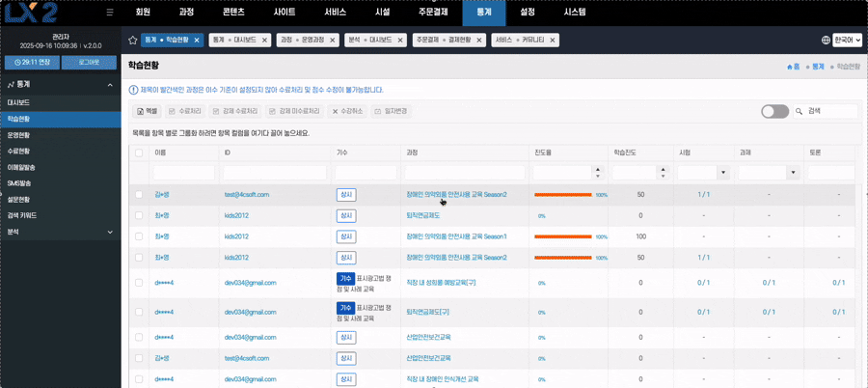868x388 pixels.
Task: Check the select-all checkbox in table header
Action: (139, 152)
